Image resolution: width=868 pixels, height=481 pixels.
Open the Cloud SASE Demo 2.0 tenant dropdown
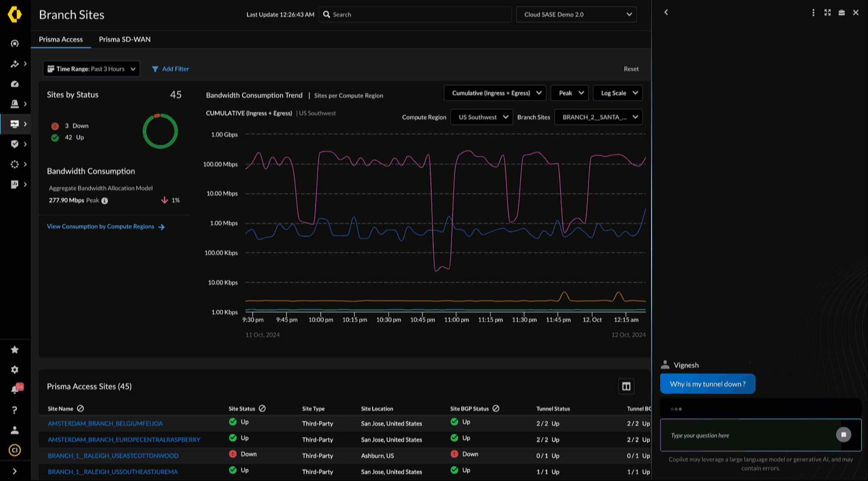576,14
